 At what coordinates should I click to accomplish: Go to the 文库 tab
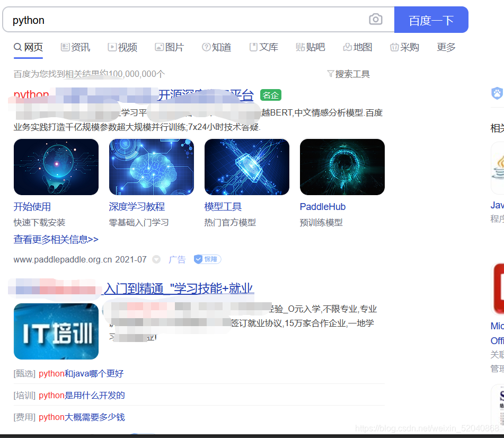pyautogui.click(x=263, y=47)
